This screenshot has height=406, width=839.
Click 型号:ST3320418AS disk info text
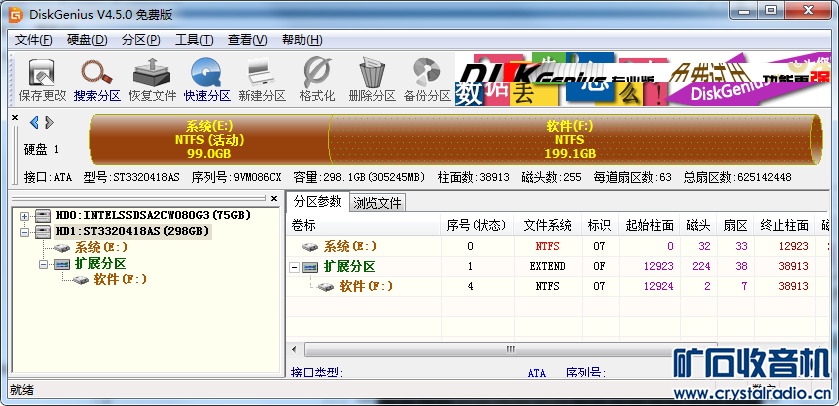(x=132, y=178)
